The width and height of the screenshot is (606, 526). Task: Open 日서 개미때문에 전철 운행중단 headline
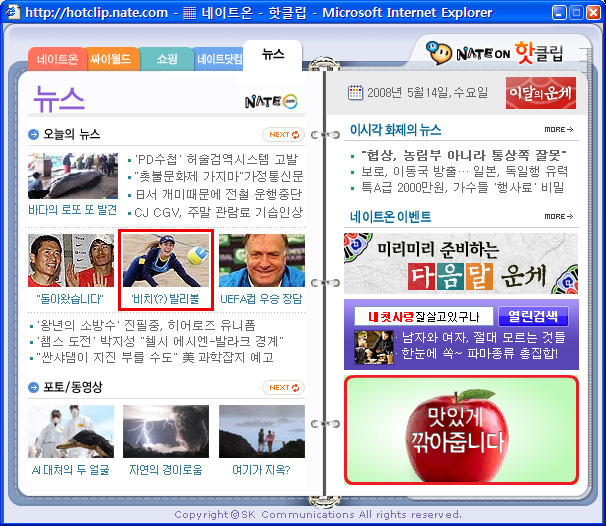point(218,194)
